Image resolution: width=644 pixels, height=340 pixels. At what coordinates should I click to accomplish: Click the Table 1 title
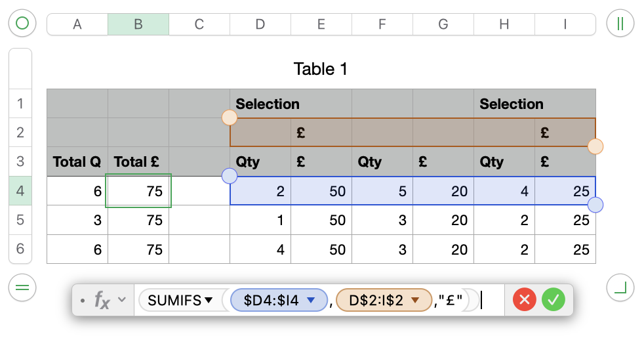(321, 68)
